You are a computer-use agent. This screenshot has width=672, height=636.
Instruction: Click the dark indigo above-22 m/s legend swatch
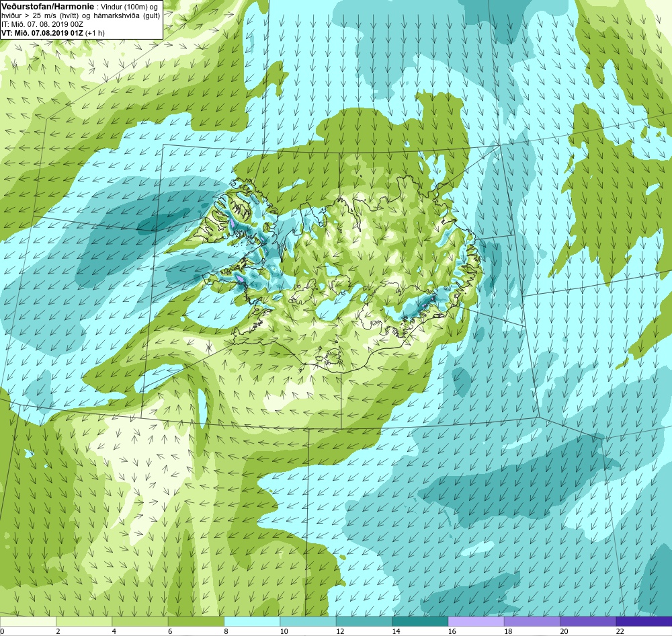tap(644, 621)
